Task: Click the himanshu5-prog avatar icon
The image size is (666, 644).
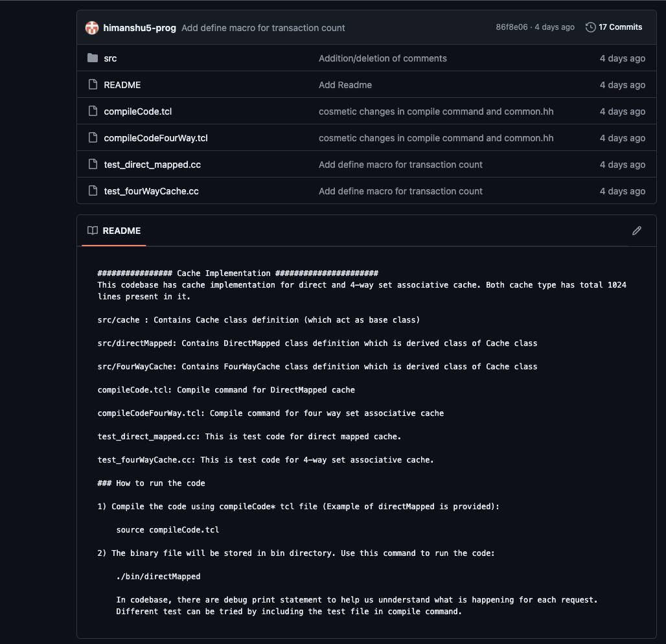Action: click(92, 28)
